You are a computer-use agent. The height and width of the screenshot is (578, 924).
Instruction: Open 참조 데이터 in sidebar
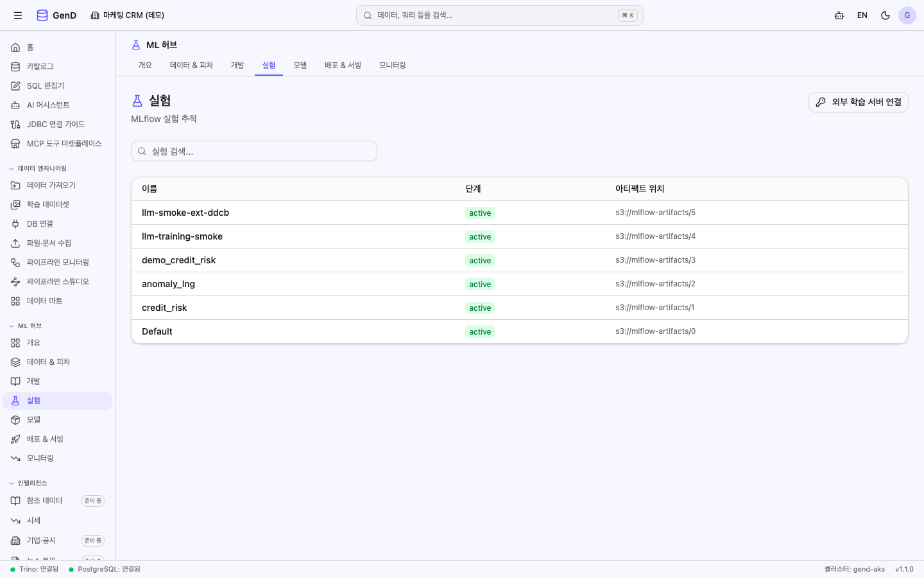(58, 501)
